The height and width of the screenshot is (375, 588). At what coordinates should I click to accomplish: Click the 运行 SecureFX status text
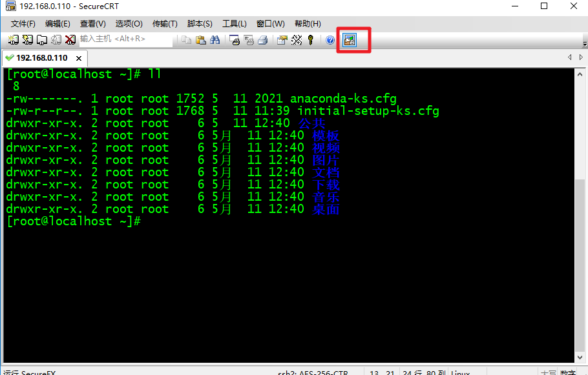(x=30, y=372)
